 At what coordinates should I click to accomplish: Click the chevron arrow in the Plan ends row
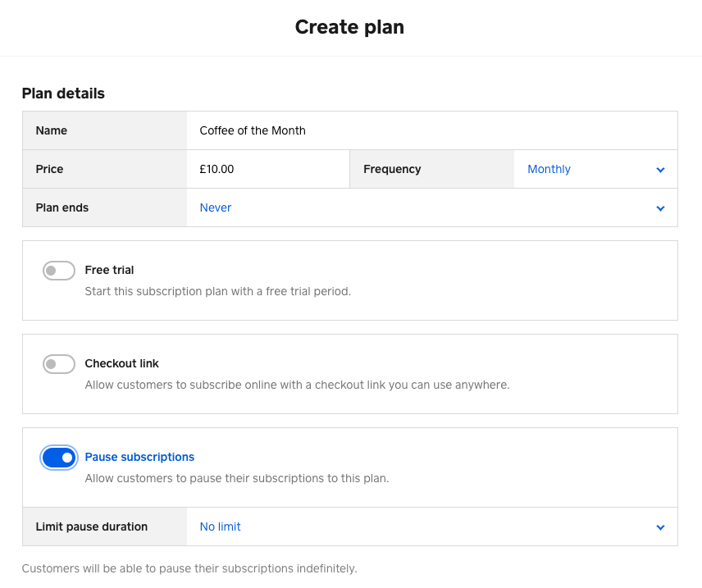(x=660, y=208)
